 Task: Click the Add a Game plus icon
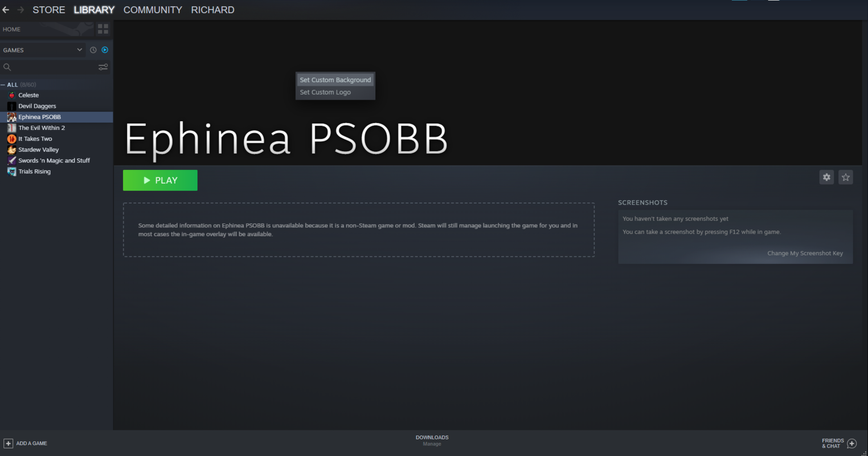[x=9, y=443]
